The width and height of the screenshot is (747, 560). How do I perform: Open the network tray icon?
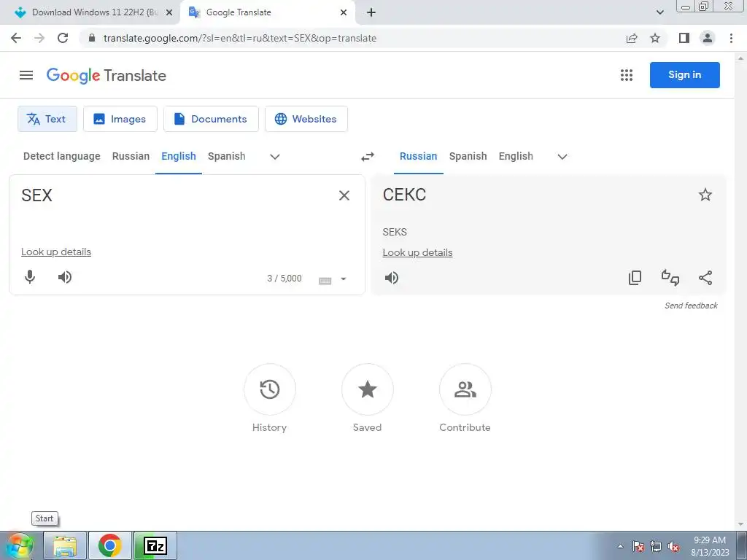click(656, 547)
